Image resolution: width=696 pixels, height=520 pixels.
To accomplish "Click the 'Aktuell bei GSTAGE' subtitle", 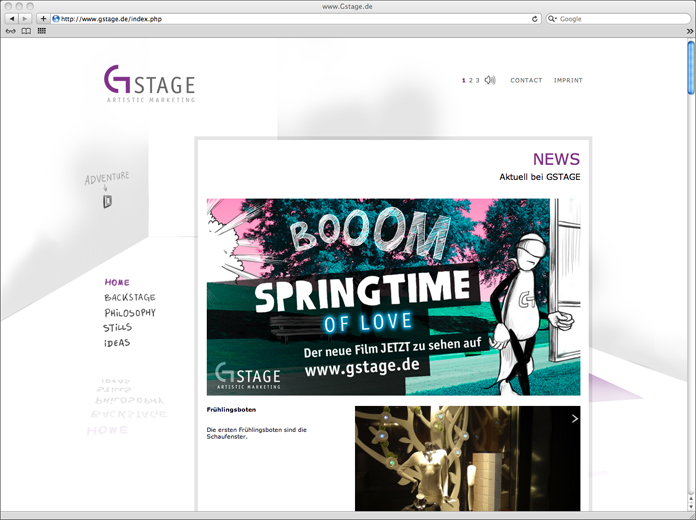I will [540, 177].
